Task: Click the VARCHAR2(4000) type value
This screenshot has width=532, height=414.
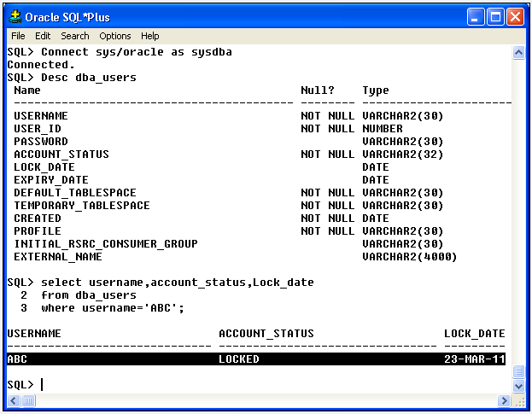Action: tap(410, 257)
